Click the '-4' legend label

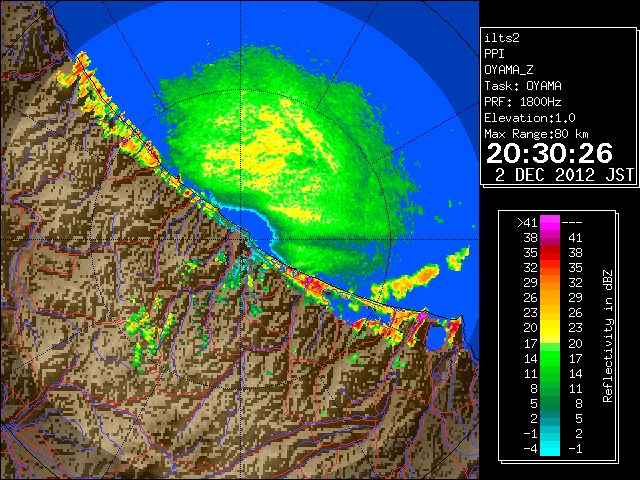tap(530, 449)
